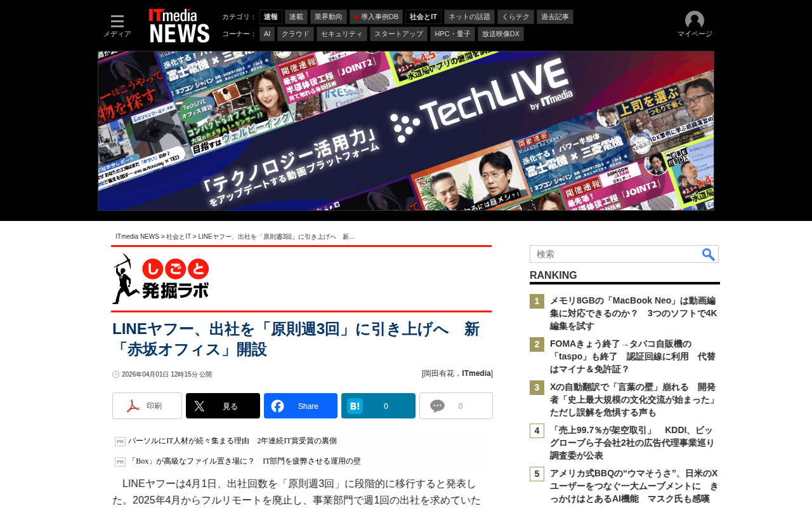
Task: Open the 過去記事 category
Action: coord(555,17)
